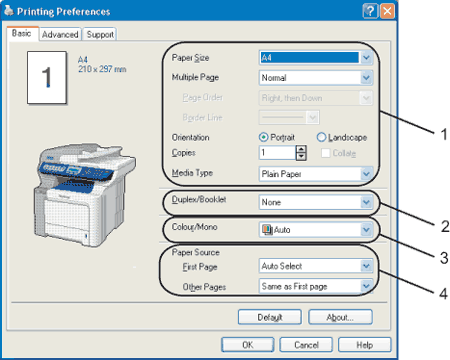
Task: Open the Media Type dropdown arrow
Action: point(366,174)
